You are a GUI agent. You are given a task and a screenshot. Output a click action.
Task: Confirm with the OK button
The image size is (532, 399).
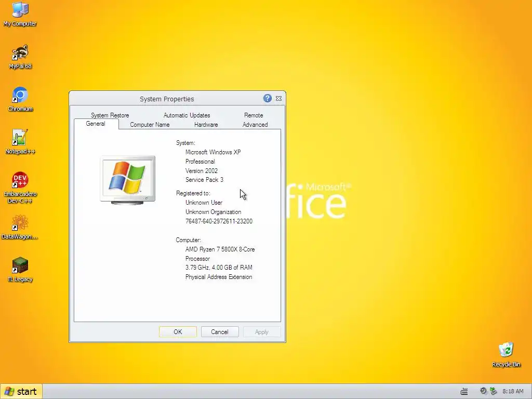point(178,332)
